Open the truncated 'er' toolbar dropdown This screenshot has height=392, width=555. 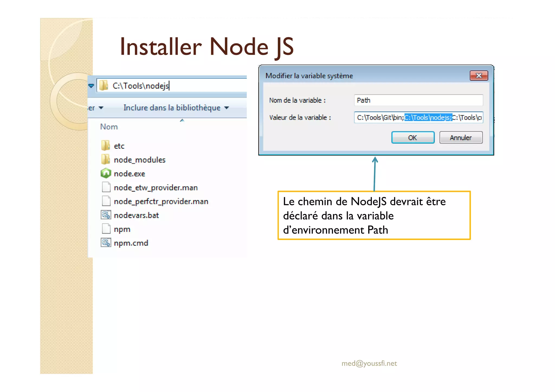click(95, 108)
